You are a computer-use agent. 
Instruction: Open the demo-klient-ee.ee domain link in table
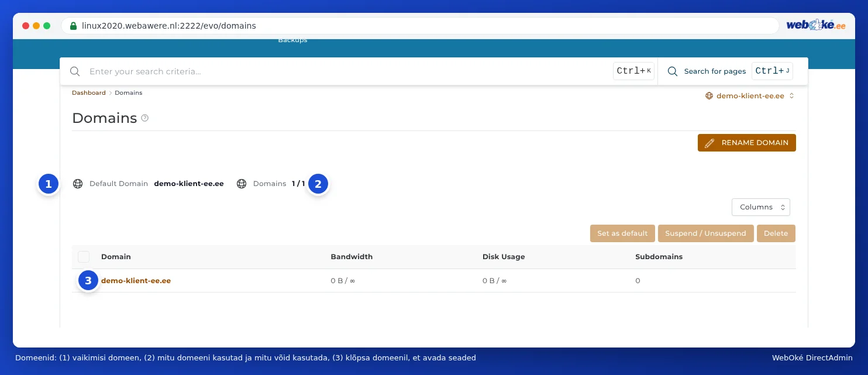[136, 281]
